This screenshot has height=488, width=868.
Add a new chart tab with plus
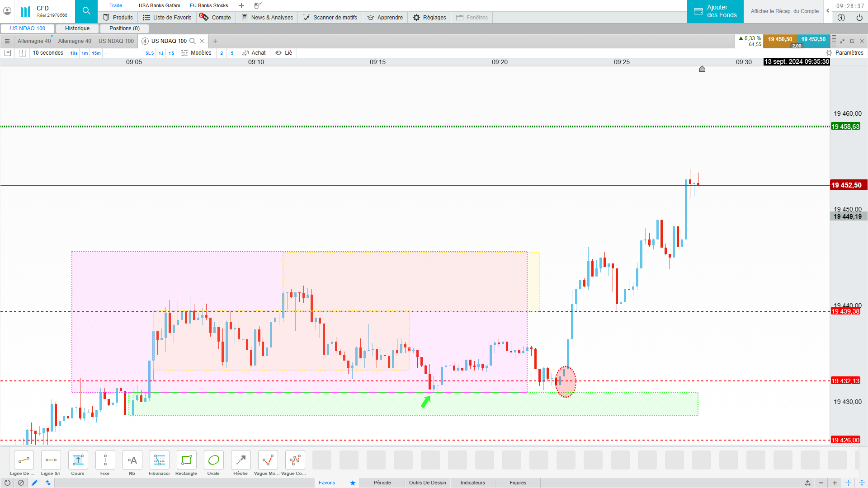[x=215, y=41]
